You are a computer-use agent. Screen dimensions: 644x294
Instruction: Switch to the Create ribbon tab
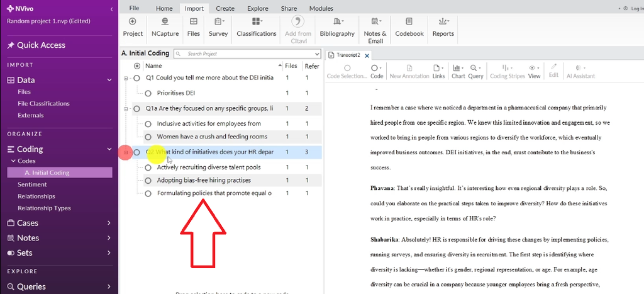point(225,8)
